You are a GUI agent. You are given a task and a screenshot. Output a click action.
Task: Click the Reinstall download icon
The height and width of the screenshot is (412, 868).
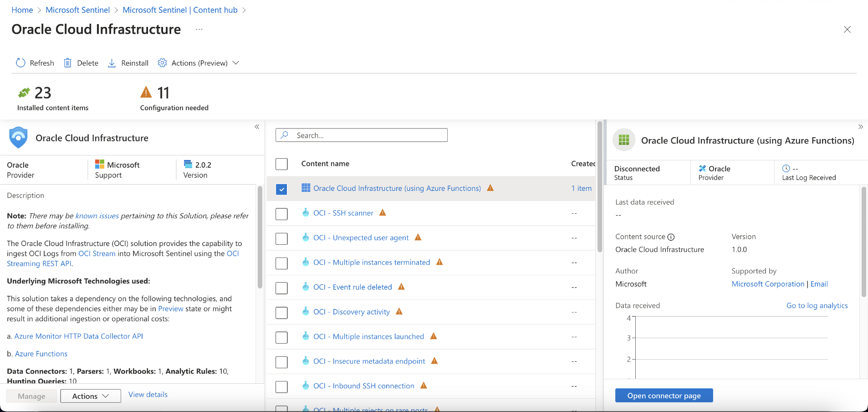coord(112,62)
